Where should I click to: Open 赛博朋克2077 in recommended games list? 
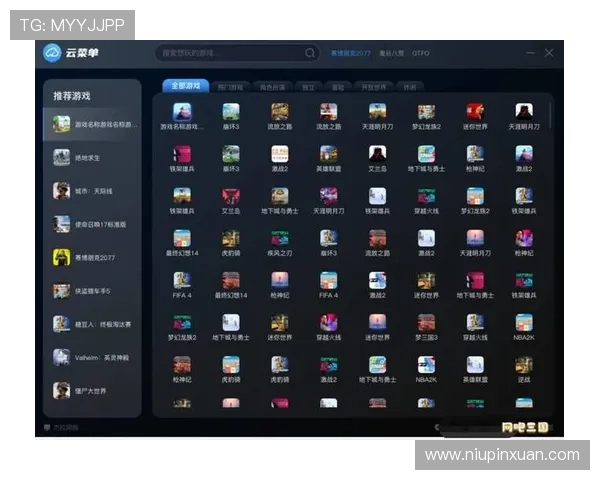tap(96, 257)
